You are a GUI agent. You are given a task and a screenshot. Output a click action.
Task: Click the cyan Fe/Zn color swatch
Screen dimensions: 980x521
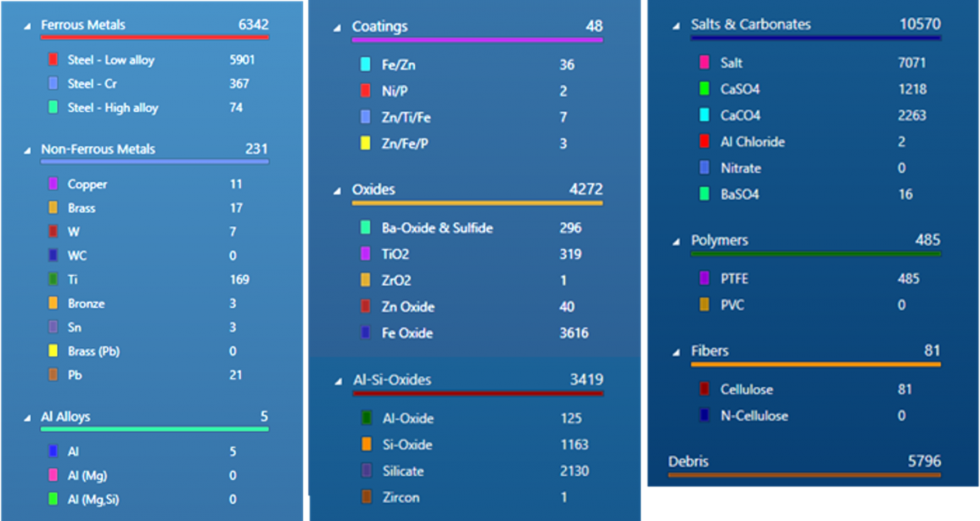point(365,65)
